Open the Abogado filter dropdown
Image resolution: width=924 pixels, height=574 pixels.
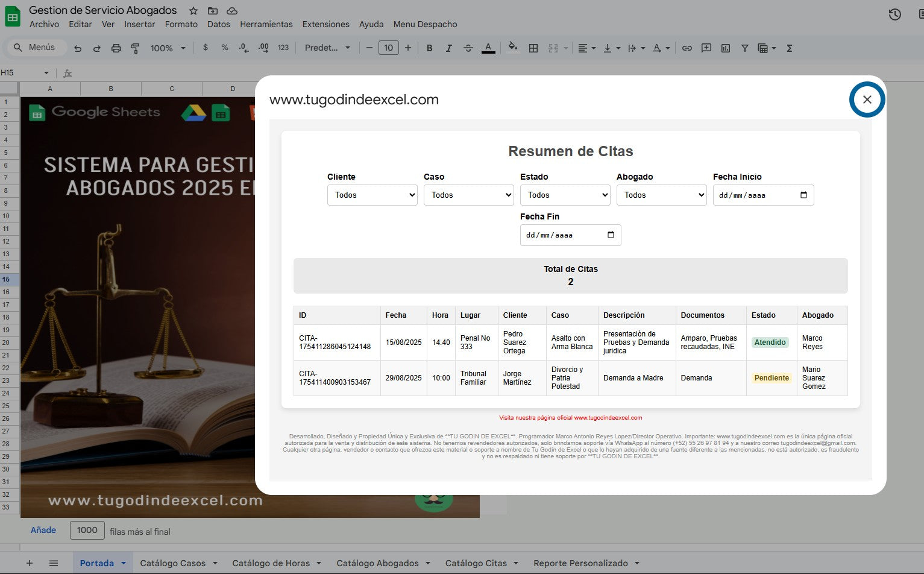[x=662, y=195]
